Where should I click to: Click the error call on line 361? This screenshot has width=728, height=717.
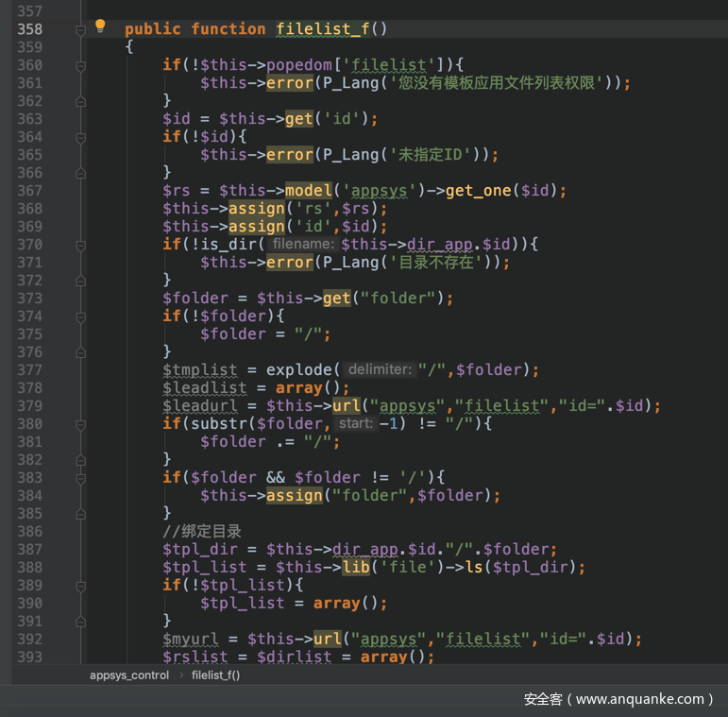(x=290, y=83)
